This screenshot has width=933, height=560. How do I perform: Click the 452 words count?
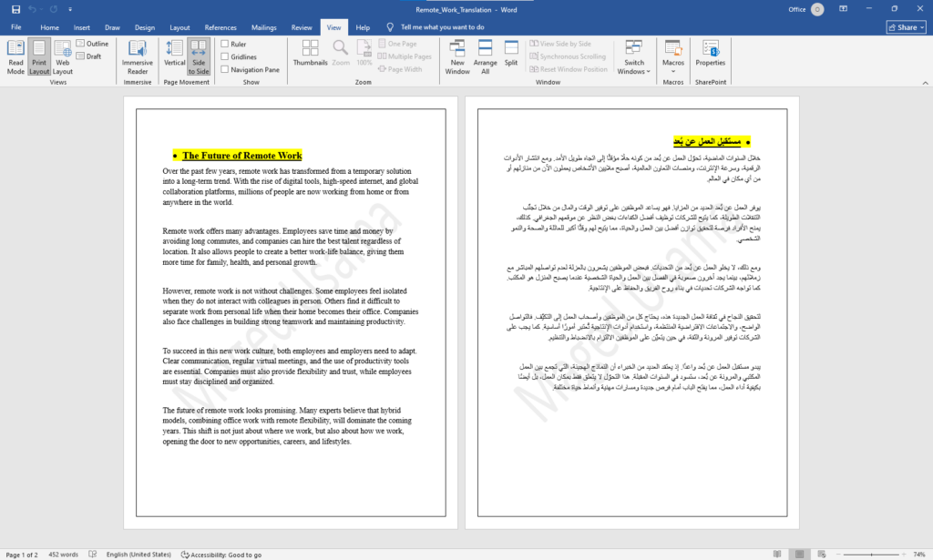tap(63, 555)
